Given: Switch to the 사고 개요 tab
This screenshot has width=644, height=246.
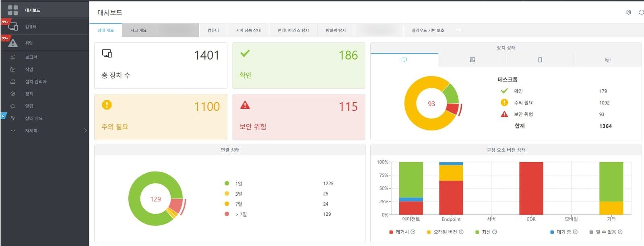Looking at the screenshot, I should click(138, 30).
